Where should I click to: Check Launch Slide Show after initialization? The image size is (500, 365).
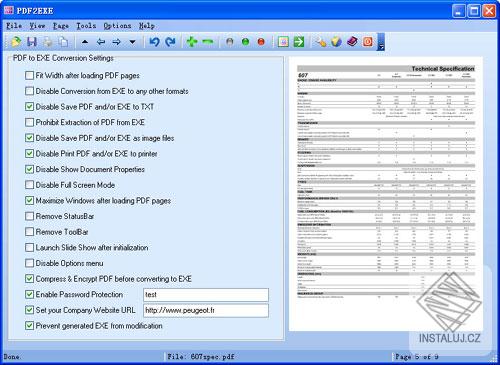click(x=29, y=248)
